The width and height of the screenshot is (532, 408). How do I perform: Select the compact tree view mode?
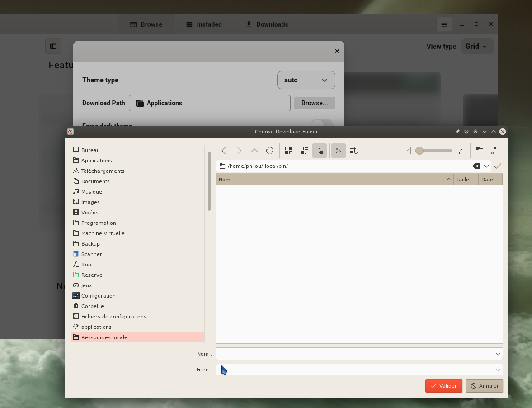coord(320,151)
